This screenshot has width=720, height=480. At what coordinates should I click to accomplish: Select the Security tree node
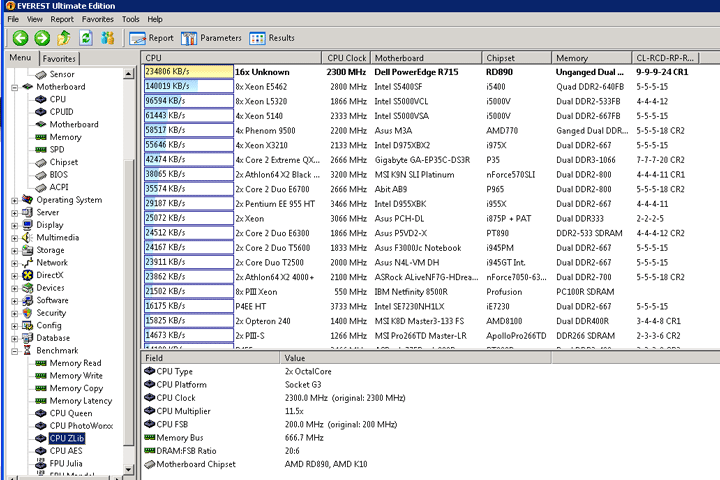51,313
